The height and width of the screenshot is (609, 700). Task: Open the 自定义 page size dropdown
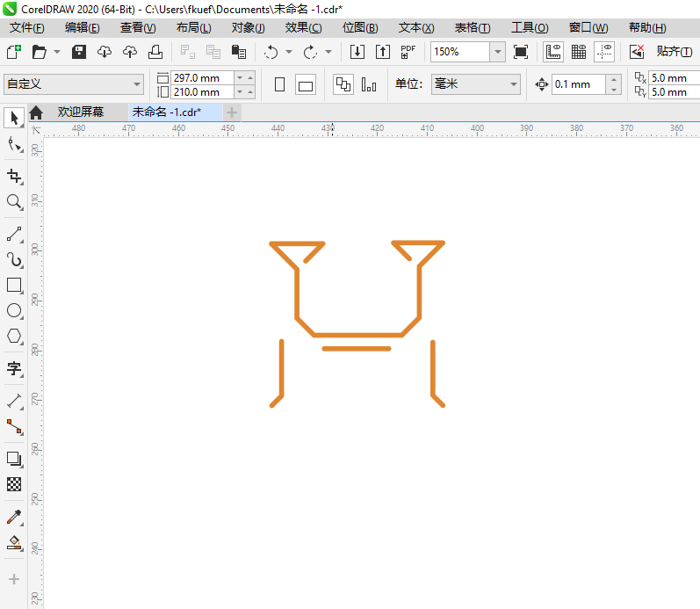137,84
